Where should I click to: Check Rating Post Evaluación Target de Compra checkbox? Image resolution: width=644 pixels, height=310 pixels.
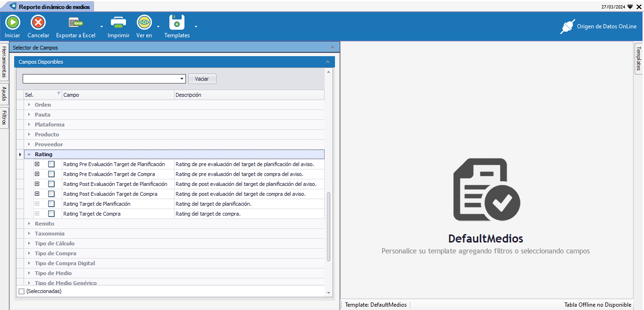click(x=51, y=194)
